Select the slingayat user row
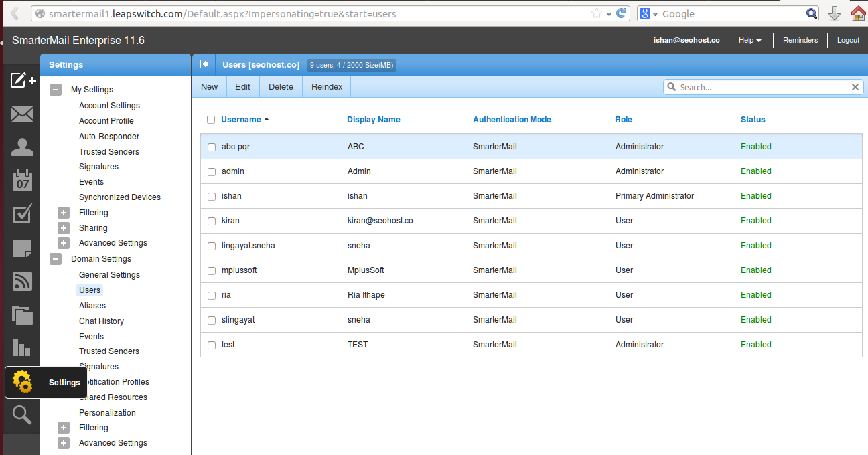Viewport: 868px width, 455px height. 531,320
